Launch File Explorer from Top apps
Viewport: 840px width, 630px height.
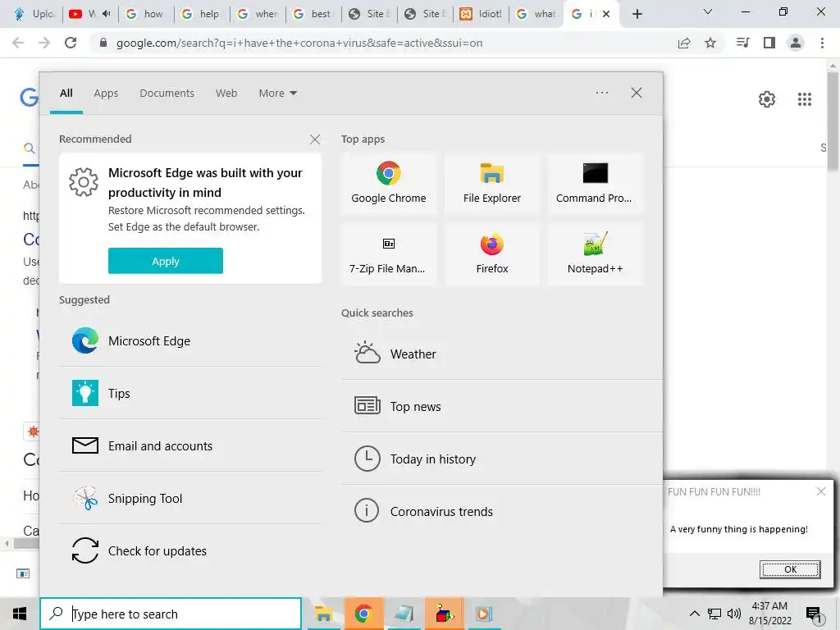pos(492,184)
